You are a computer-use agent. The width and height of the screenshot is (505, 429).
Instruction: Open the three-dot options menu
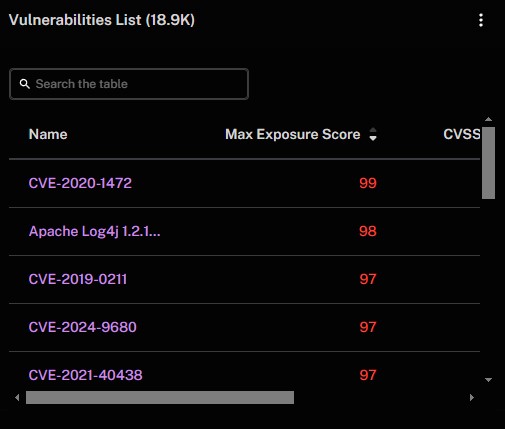[481, 20]
